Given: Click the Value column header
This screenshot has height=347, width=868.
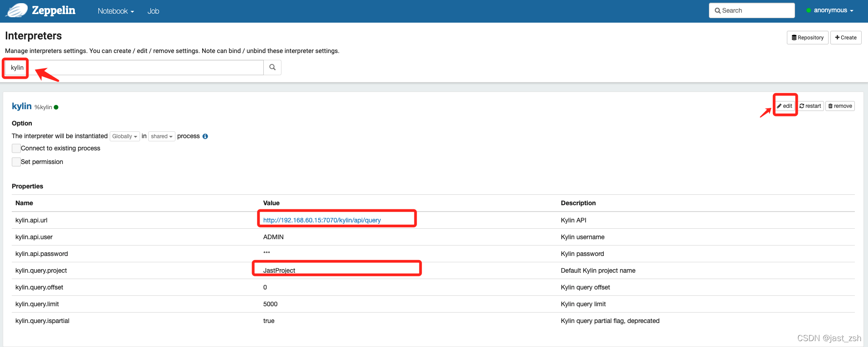Looking at the screenshot, I should [272, 203].
